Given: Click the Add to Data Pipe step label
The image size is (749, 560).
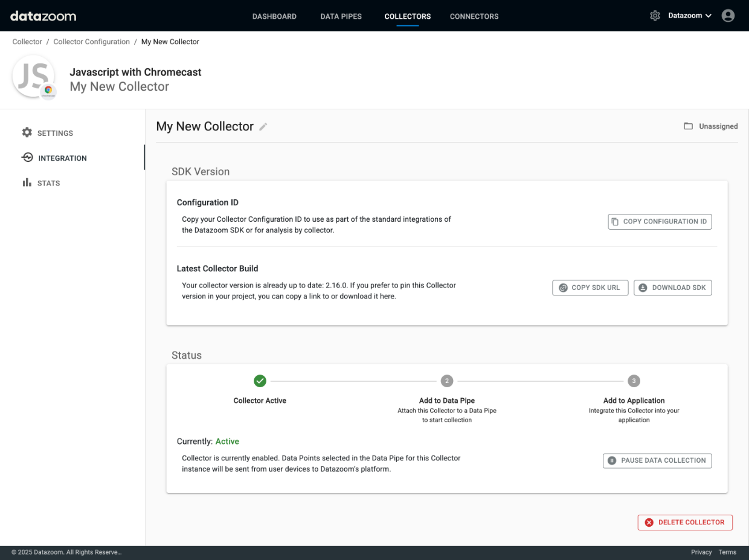Looking at the screenshot, I should tap(446, 401).
